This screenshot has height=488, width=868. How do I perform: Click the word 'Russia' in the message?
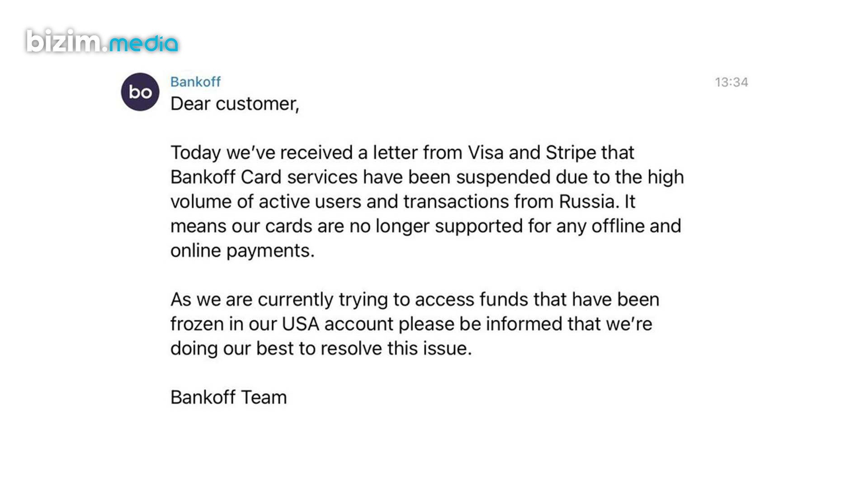point(586,202)
